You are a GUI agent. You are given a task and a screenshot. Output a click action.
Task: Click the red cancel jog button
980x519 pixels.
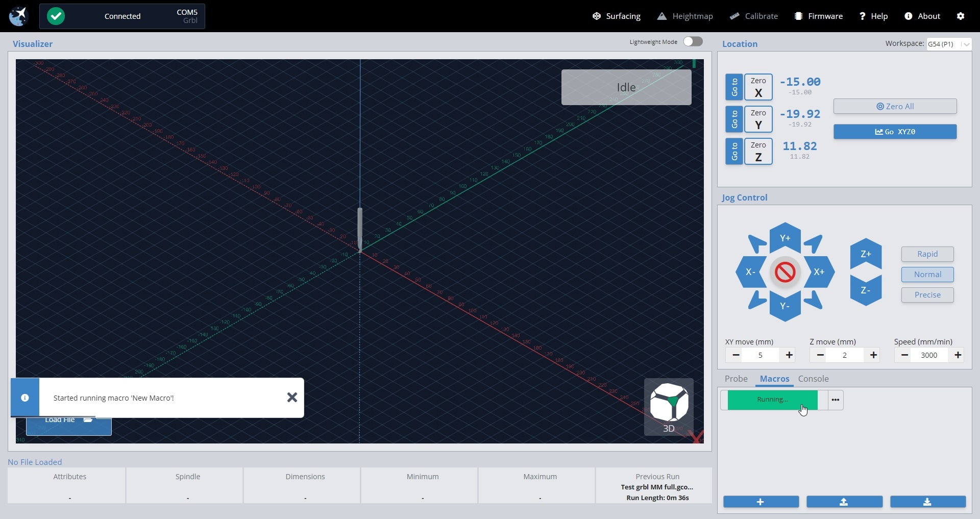(x=785, y=272)
